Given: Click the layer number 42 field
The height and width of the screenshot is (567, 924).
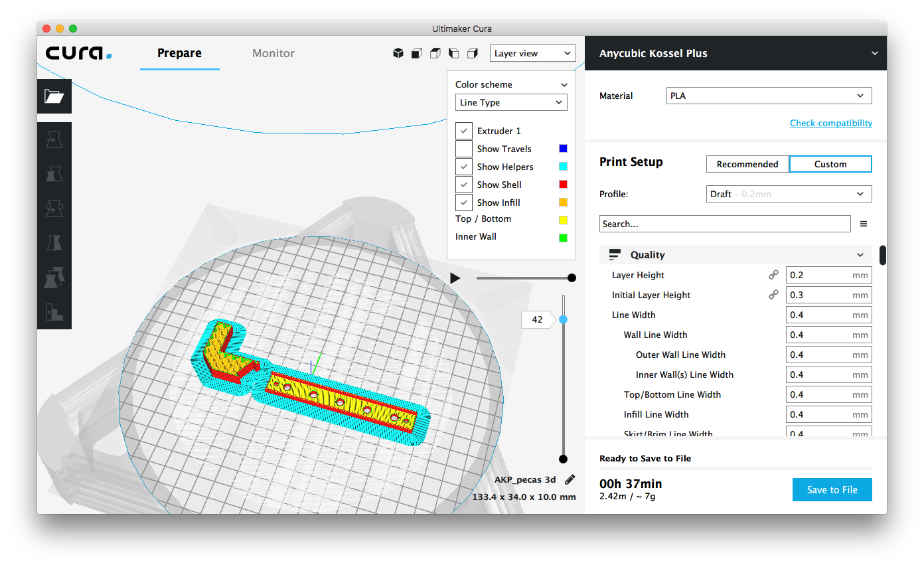Looking at the screenshot, I should (x=538, y=319).
